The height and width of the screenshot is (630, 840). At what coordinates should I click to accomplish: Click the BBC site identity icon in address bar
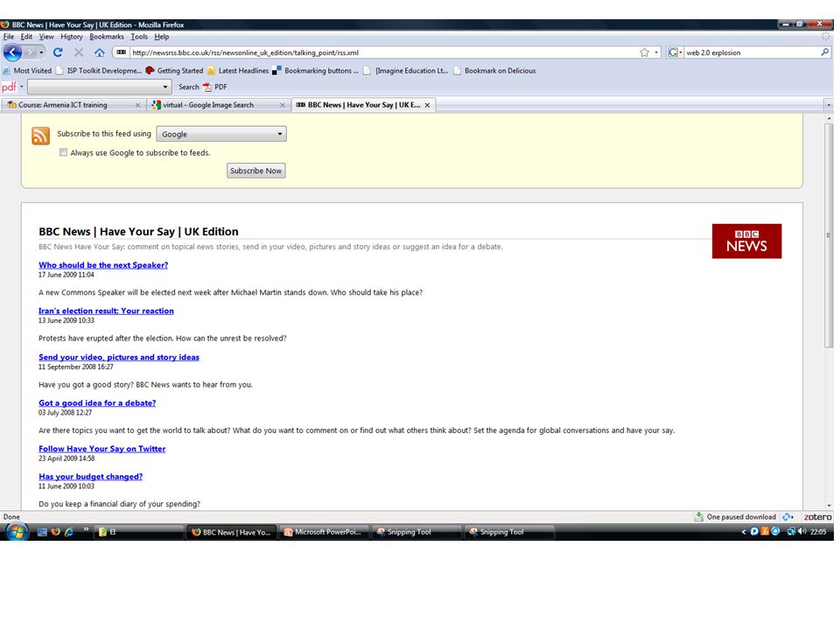[122, 52]
